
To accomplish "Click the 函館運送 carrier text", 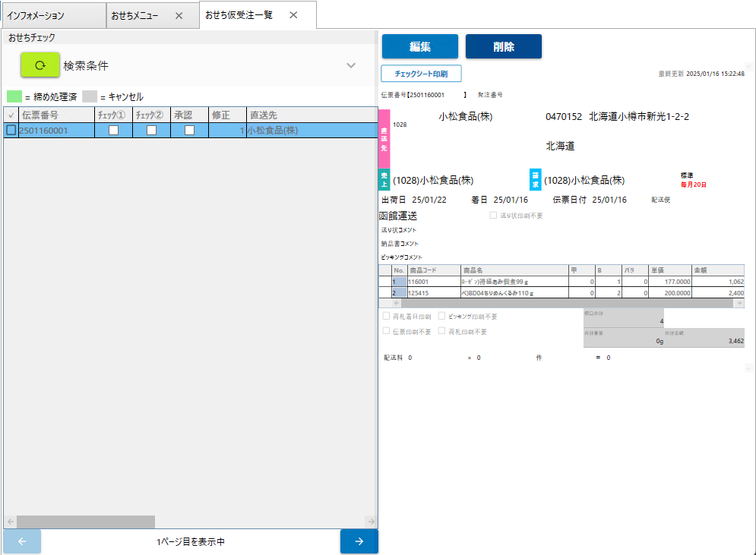I will [398, 216].
